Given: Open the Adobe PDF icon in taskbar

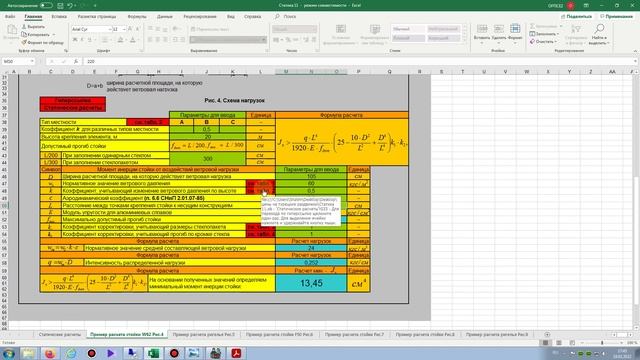Looking at the screenshot, I should pos(236,353).
